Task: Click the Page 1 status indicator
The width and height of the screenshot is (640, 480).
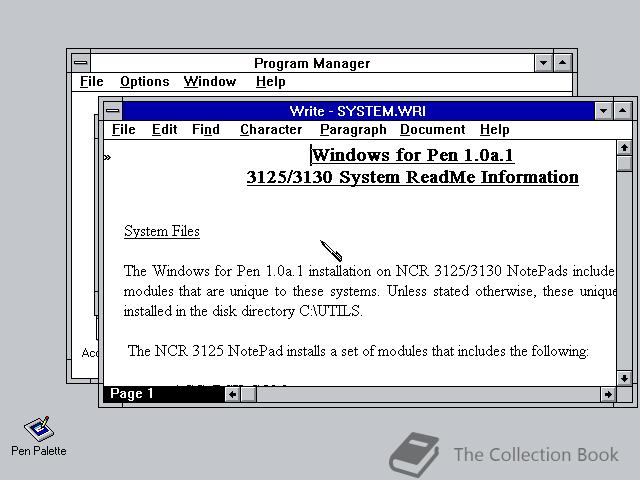Action: tap(164, 394)
